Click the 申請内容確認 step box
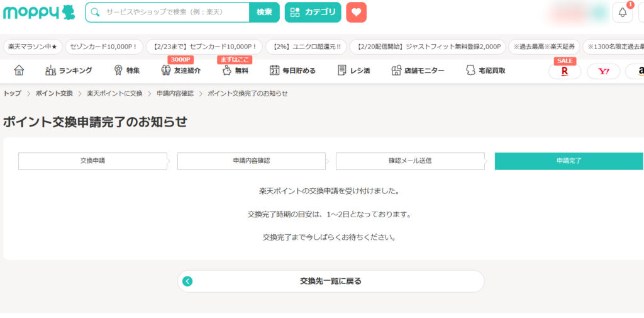 tap(252, 161)
